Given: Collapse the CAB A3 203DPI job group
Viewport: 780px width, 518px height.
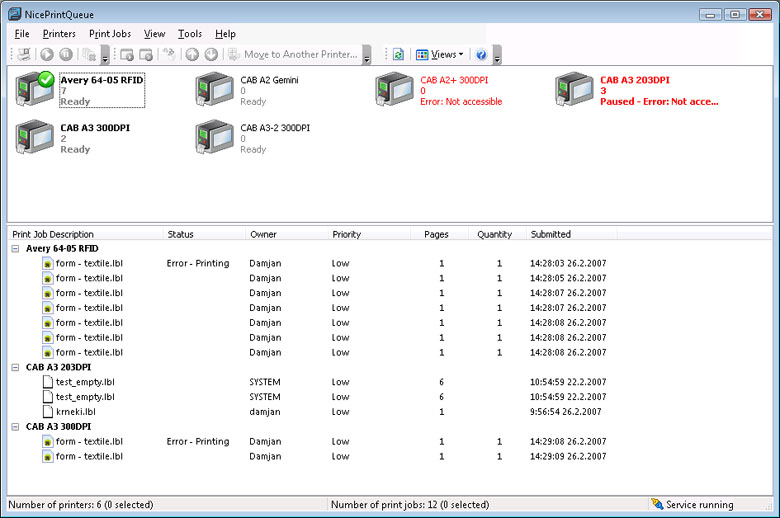Looking at the screenshot, I should click(x=15, y=367).
